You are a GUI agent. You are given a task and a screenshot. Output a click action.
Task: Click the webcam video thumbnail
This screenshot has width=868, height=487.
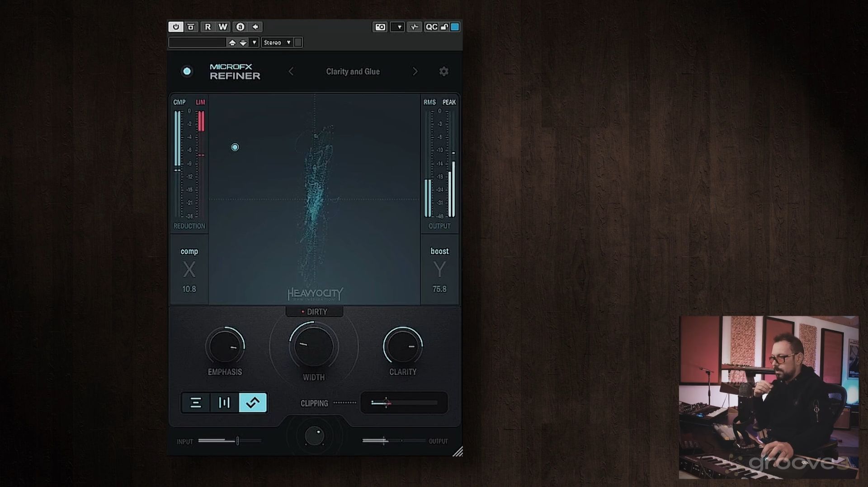(x=769, y=398)
